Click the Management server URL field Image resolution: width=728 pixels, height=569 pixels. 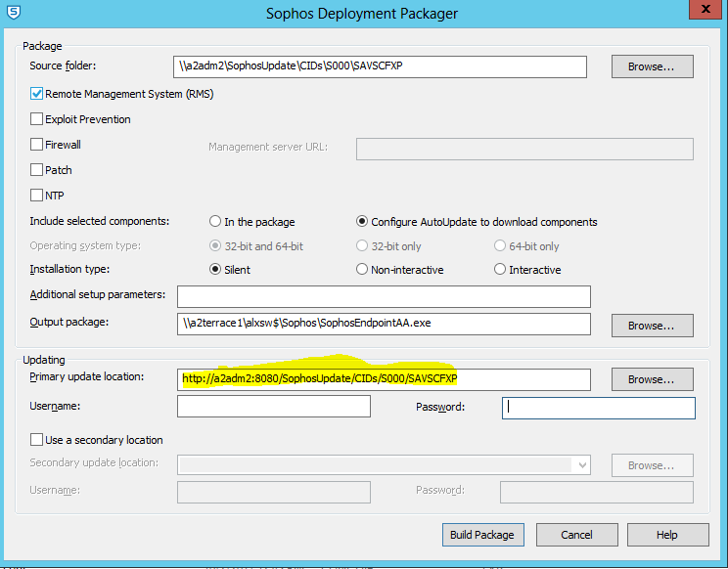(x=524, y=149)
